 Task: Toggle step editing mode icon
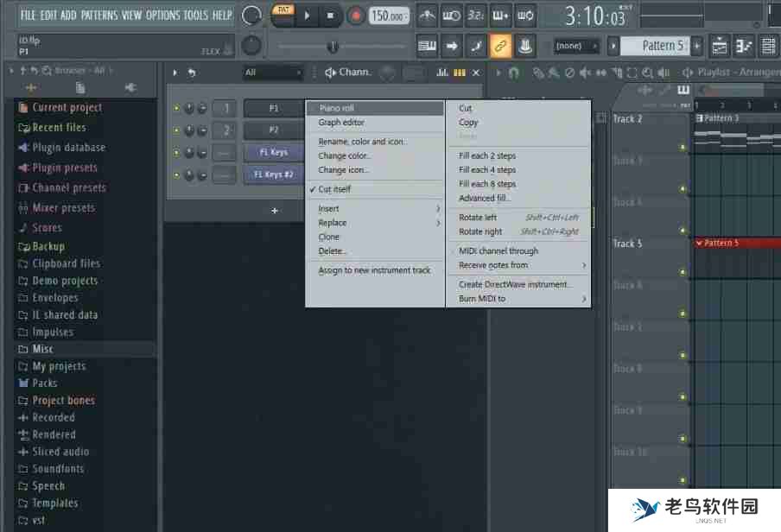coord(476,47)
